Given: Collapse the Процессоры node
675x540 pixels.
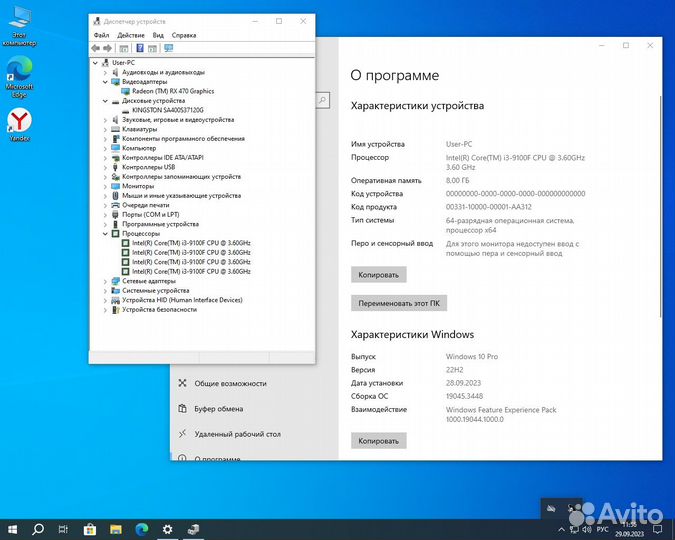Looking at the screenshot, I should point(105,233).
